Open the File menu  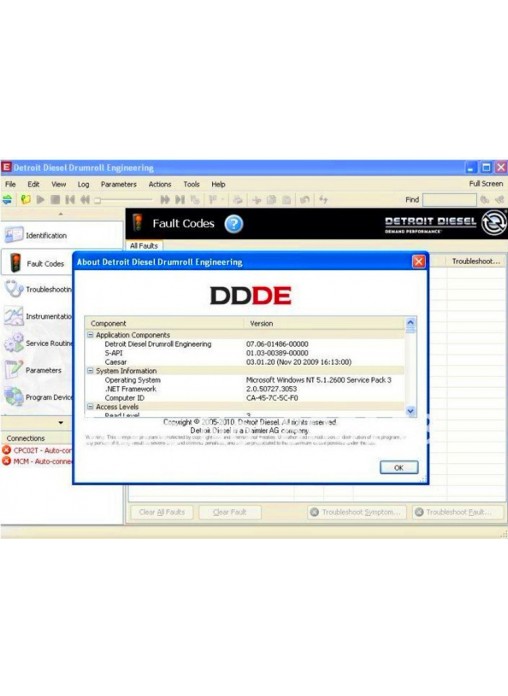coord(10,184)
